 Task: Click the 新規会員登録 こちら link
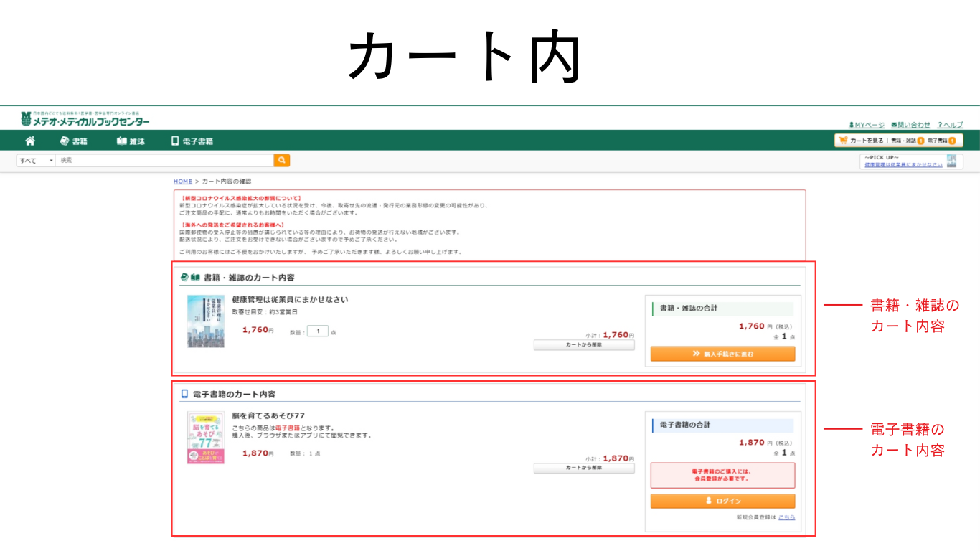point(786,517)
